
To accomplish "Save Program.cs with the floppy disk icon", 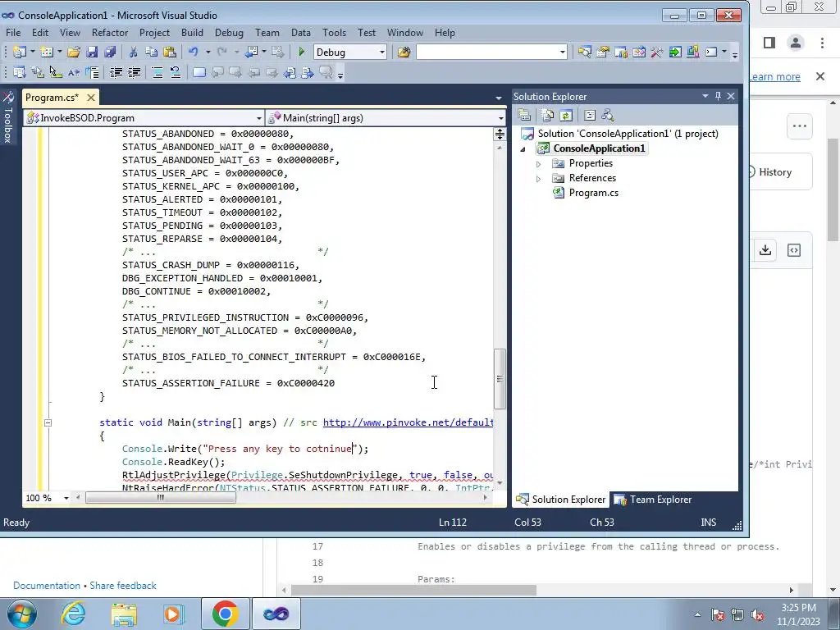I will tap(92, 52).
